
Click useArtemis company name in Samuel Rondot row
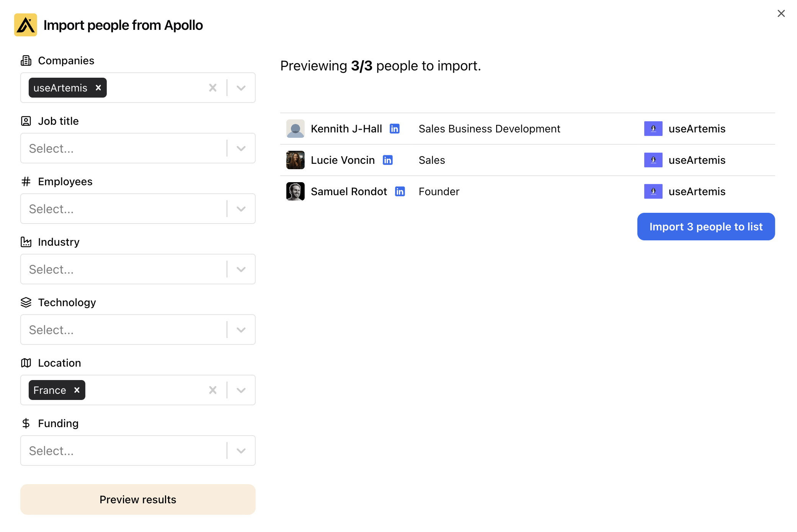(697, 191)
